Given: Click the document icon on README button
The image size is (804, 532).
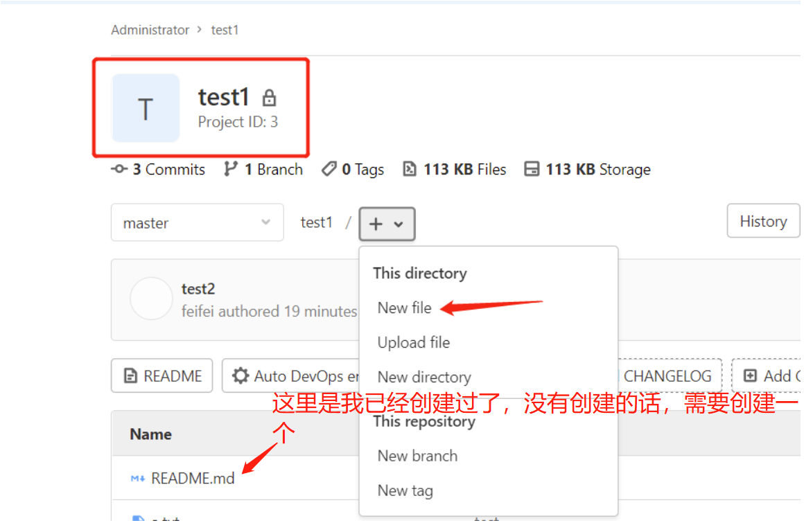Looking at the screenshot, I should coord(129,375).
